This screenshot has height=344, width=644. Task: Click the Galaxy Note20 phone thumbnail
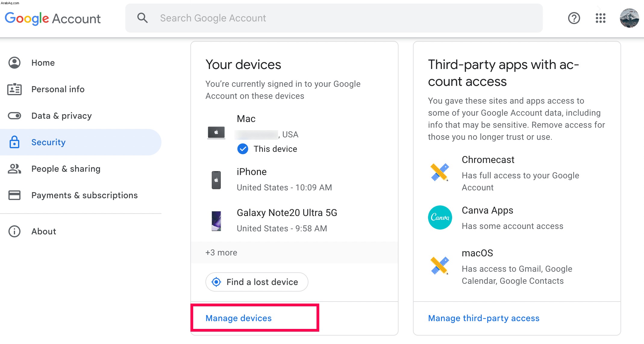[216, 221]
